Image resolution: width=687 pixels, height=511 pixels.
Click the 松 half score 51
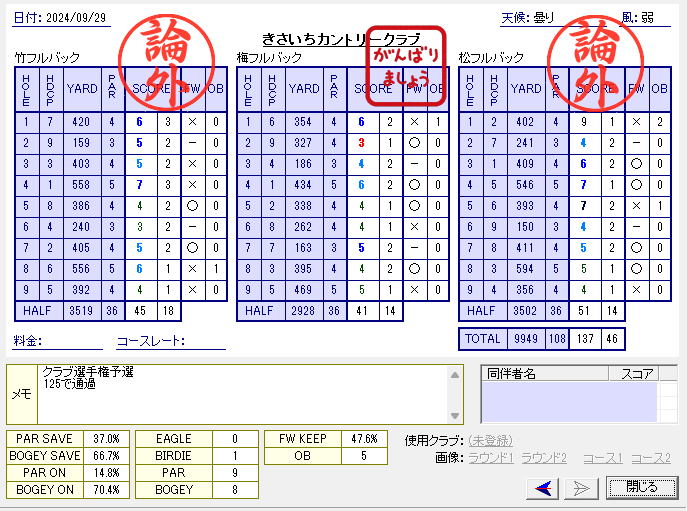pyautogui.click(x=584, y=311)
